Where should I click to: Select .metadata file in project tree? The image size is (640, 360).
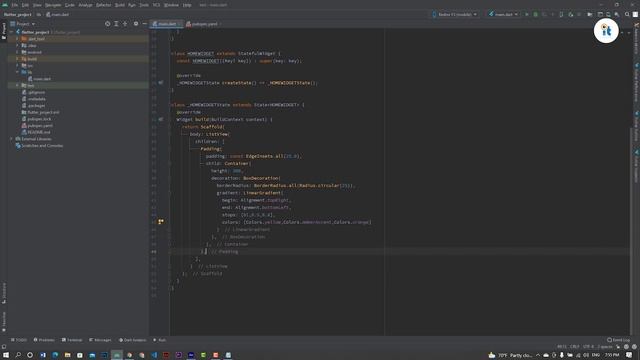(34, 99)
